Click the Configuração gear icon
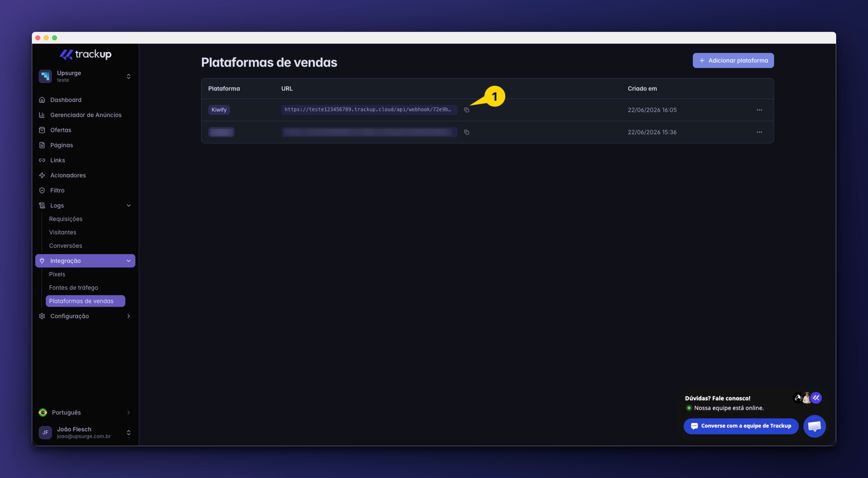This screenshot has width=868, height=478. (x=42, y=316)
